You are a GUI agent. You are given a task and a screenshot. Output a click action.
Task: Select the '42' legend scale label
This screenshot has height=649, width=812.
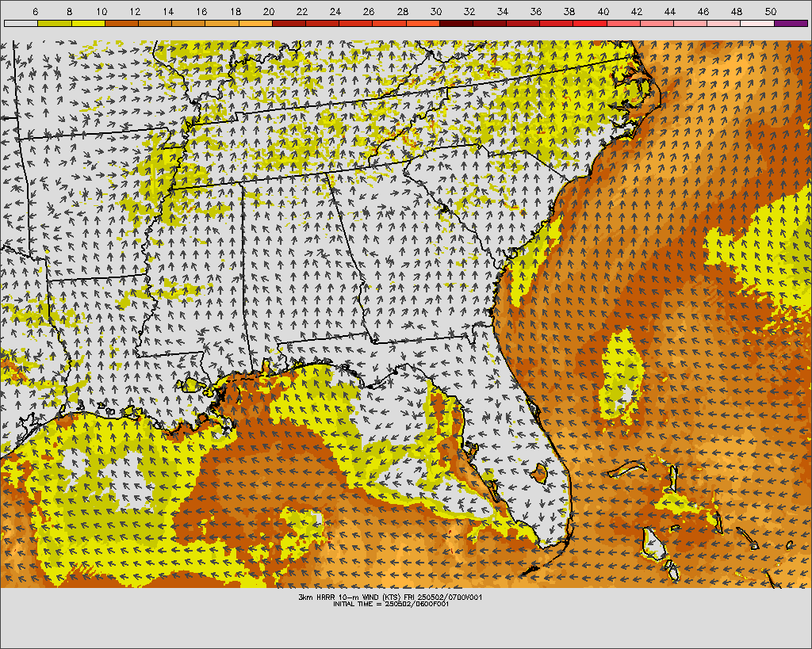pos(637,11)
